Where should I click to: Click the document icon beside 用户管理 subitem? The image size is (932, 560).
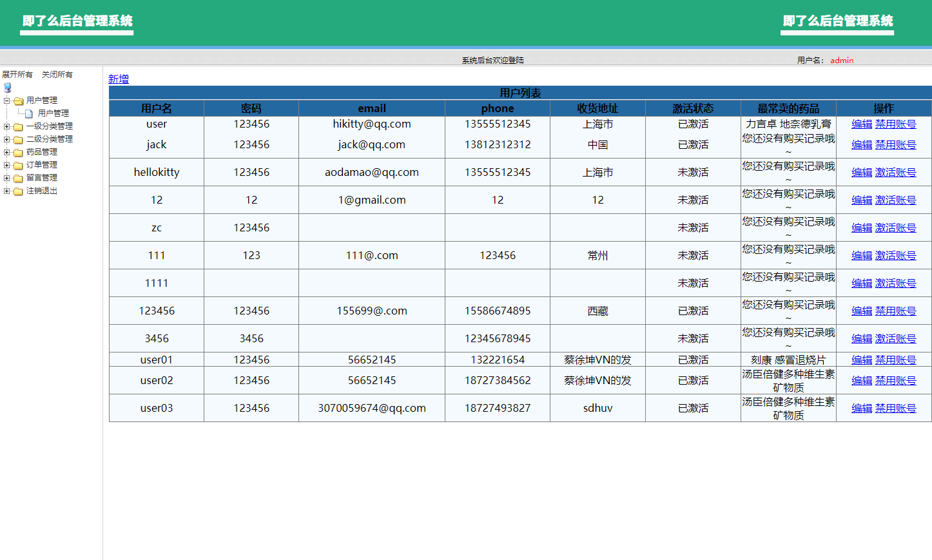pyautogui.click(x=29, y=113)
